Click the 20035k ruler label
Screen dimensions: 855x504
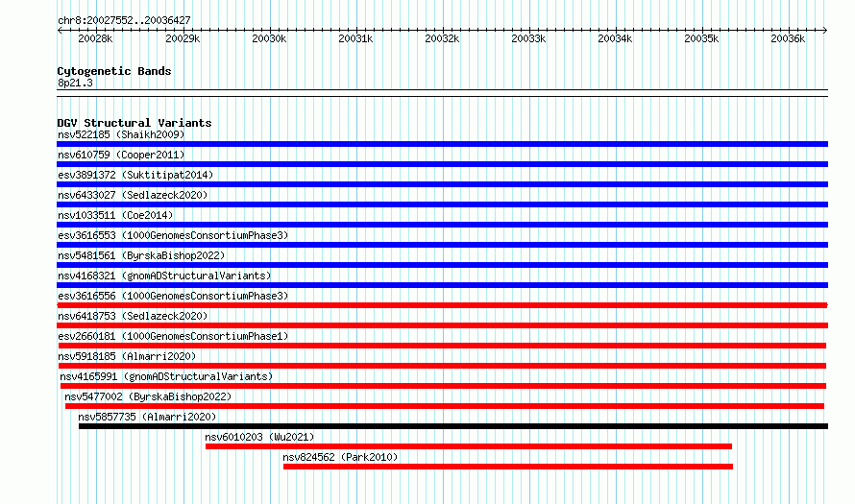pyautogui.click(x=702, y=38)
